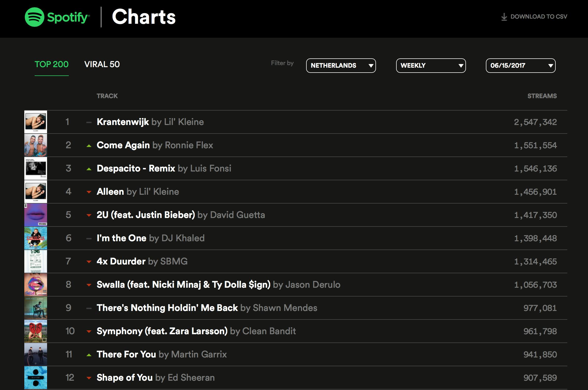Click the Charts page heading
The height and width of the screenshot is (390, 588).
pos(144,17)
